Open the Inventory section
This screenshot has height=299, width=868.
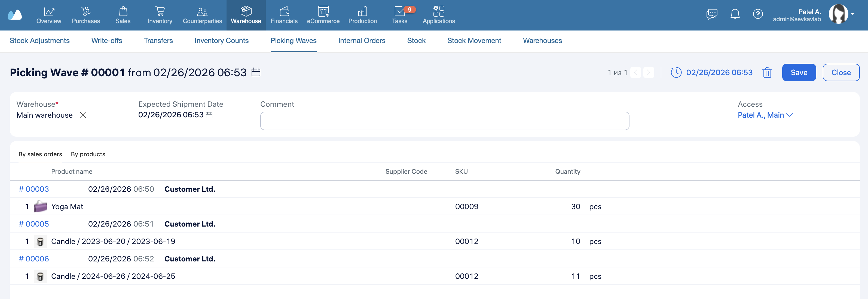point(160,15)
